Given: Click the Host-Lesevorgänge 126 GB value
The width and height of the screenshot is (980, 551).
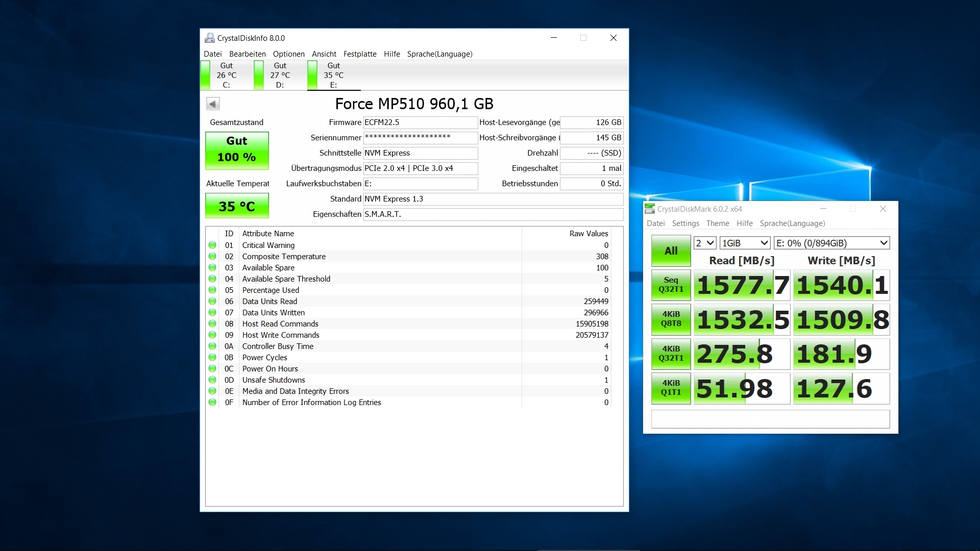Looking at the screenshot, I should (x=592, y=122).
